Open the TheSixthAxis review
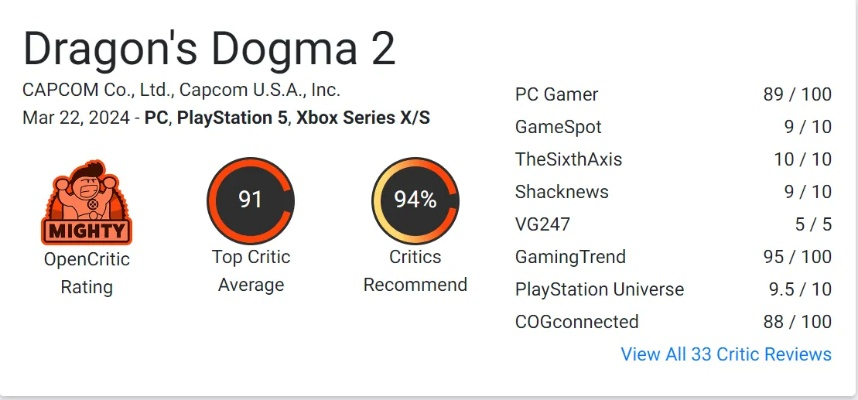Screen dimensions: 858x400 [x=568, y=159]
